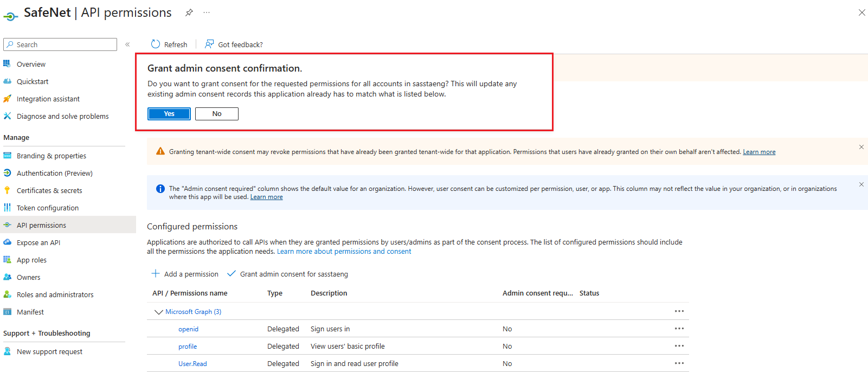Image resolution: width=868 pixels, height=372 pixels.
Task: Click the Status column header
Action: point(589,293)
